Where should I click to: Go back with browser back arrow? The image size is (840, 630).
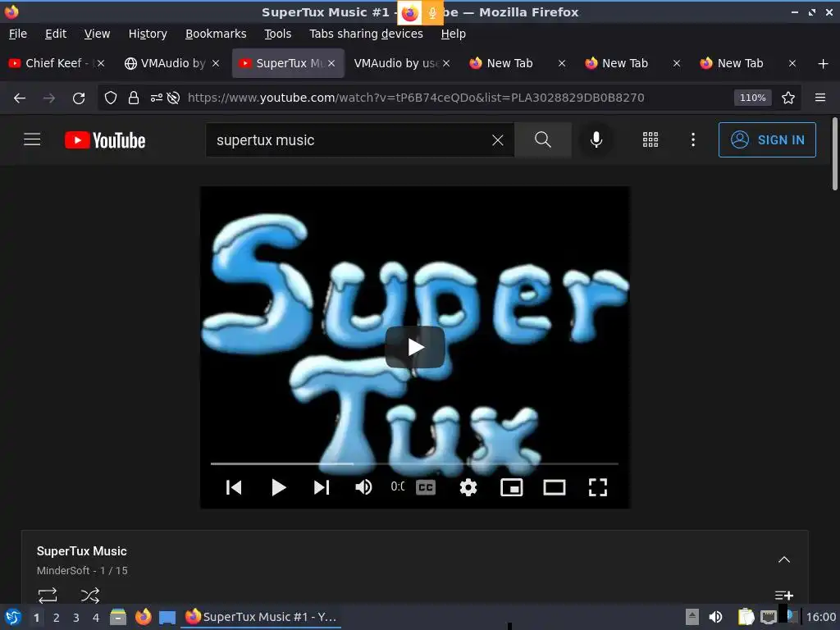click(20, 98)
